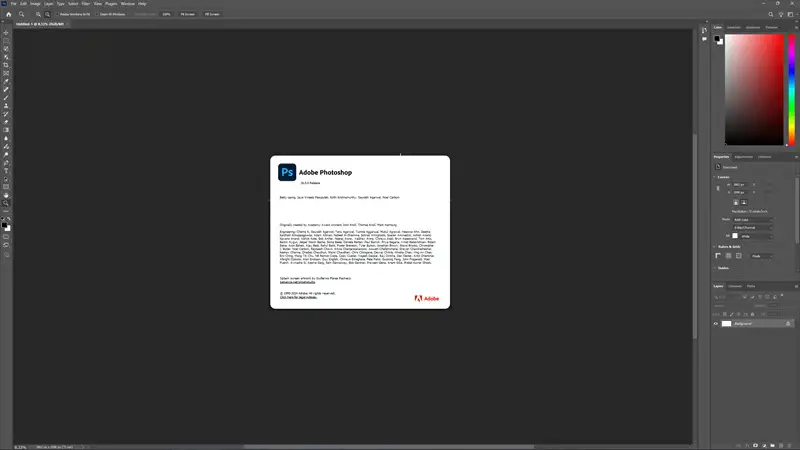Hide the Background layer eye icon
Screen dimensions: 800x450
pyautogui.click(x=716, y=323)
